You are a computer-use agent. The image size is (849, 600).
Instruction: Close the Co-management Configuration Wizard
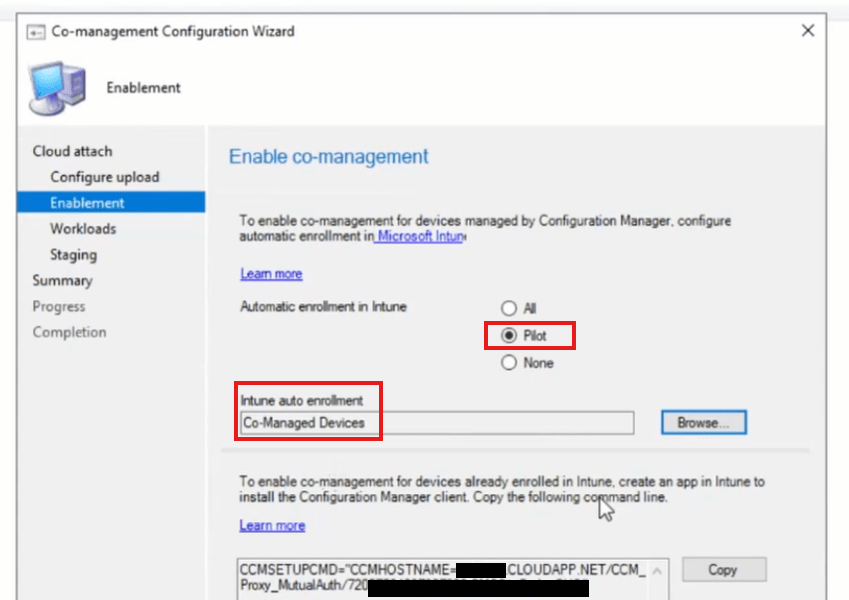(x=808, y=30)
